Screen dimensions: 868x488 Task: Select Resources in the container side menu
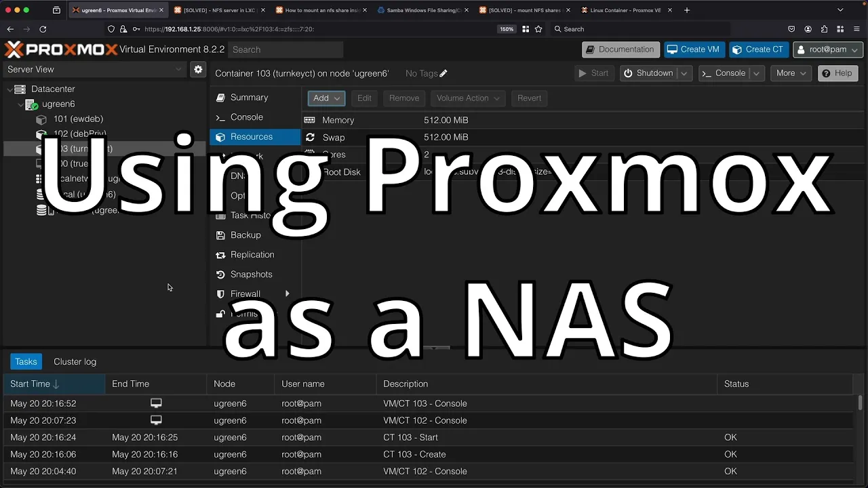pyautogui.click(x=255, y=137)
